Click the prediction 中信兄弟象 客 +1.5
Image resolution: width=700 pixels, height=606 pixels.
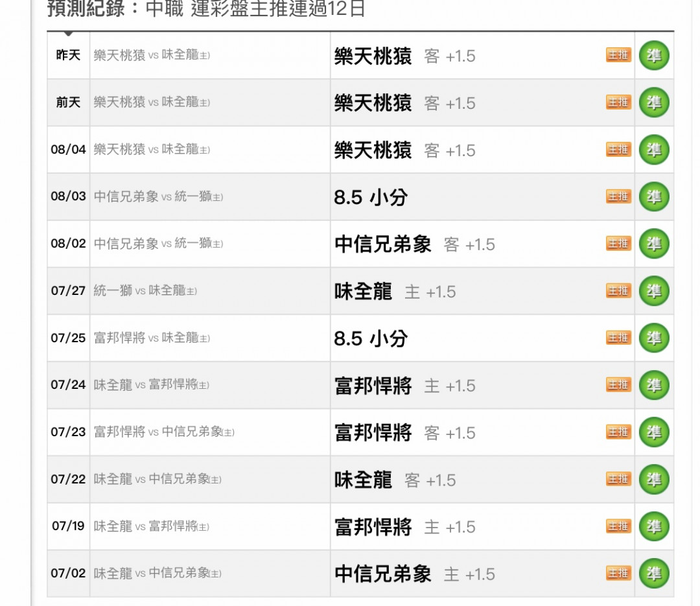tap(415, 245)
